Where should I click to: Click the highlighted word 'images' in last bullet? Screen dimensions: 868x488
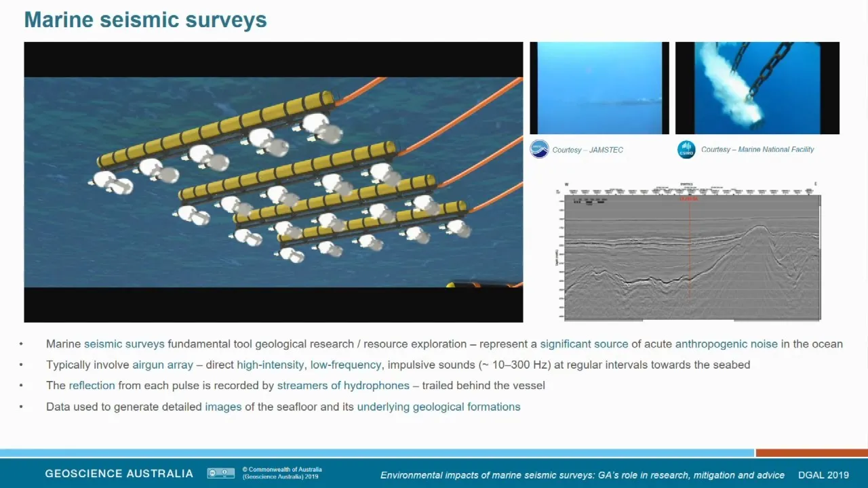click(223, 407)
